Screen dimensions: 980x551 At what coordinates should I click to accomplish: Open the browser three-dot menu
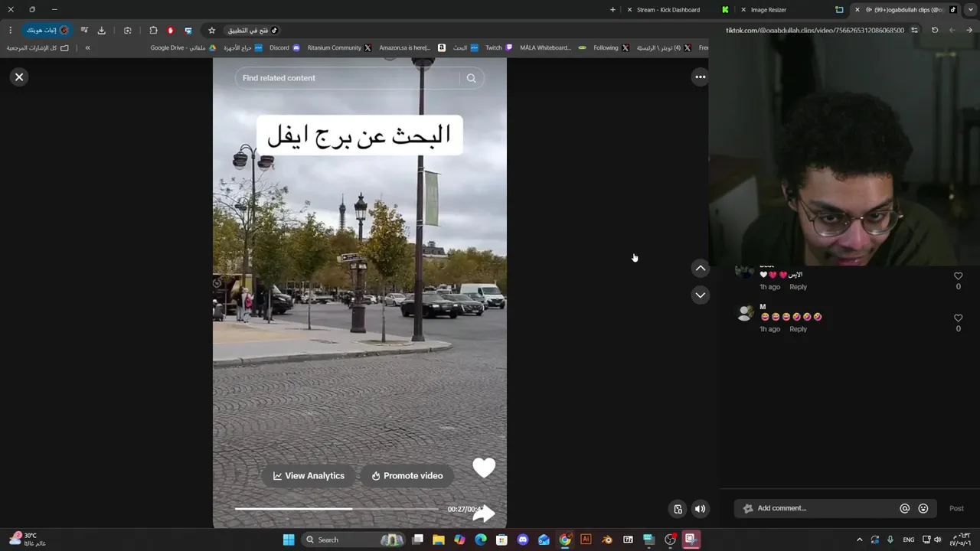(10, 31)
